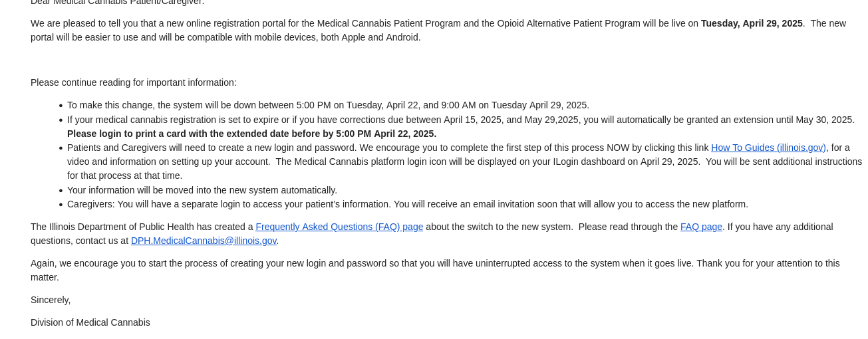This screenshot has height=339, width=868.
Task: Click the bullet 'Your information will be moved' line
Action: (x=202, y=190)
